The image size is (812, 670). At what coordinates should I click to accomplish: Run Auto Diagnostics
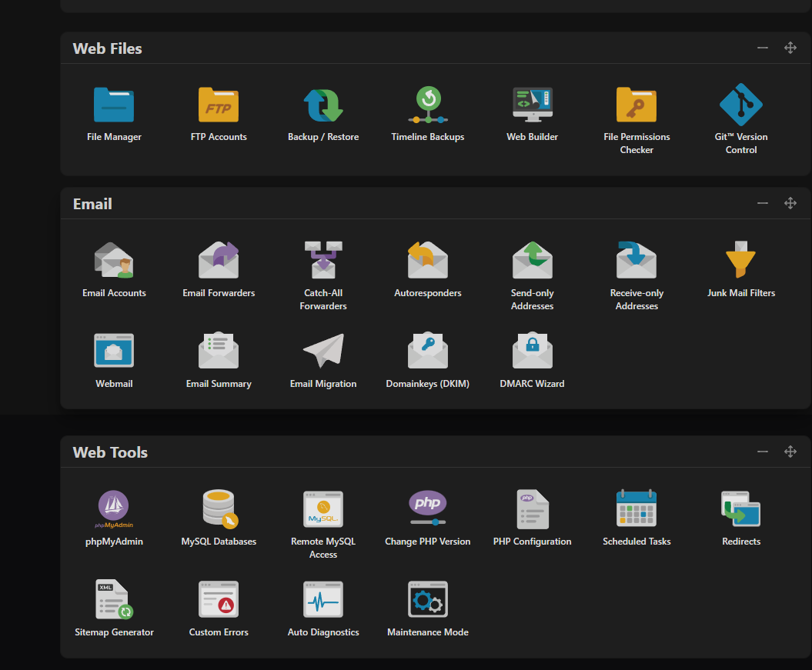(323, 599)
